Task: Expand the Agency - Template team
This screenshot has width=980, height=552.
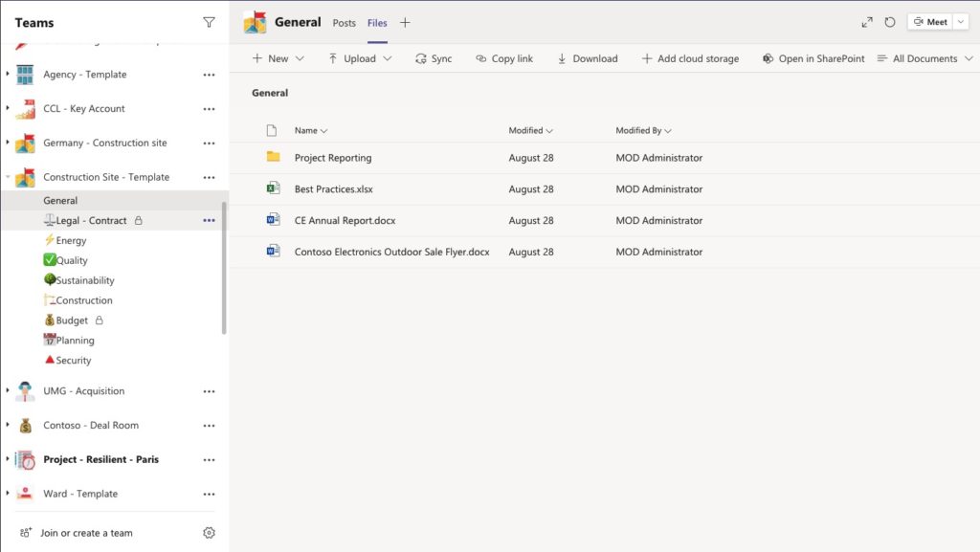Action: [8, 75]
